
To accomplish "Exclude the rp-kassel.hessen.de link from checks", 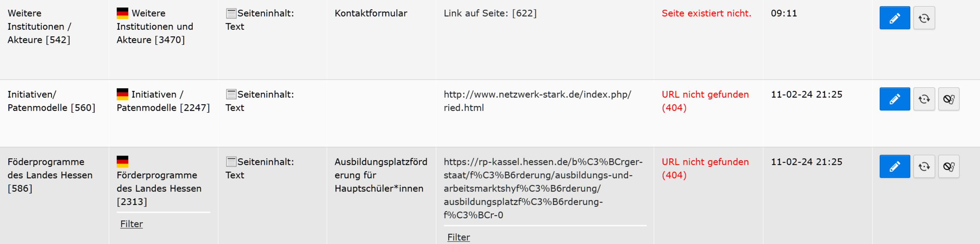I will (948, 166).
